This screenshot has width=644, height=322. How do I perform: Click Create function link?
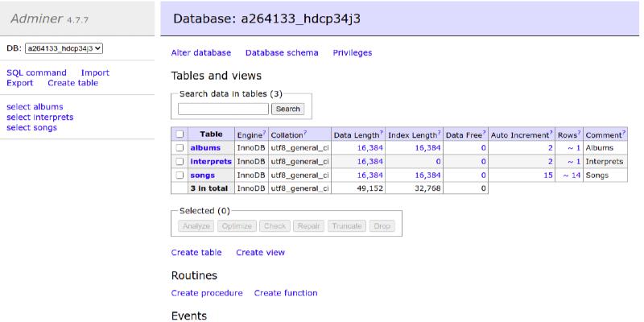[x=286, y=293]
